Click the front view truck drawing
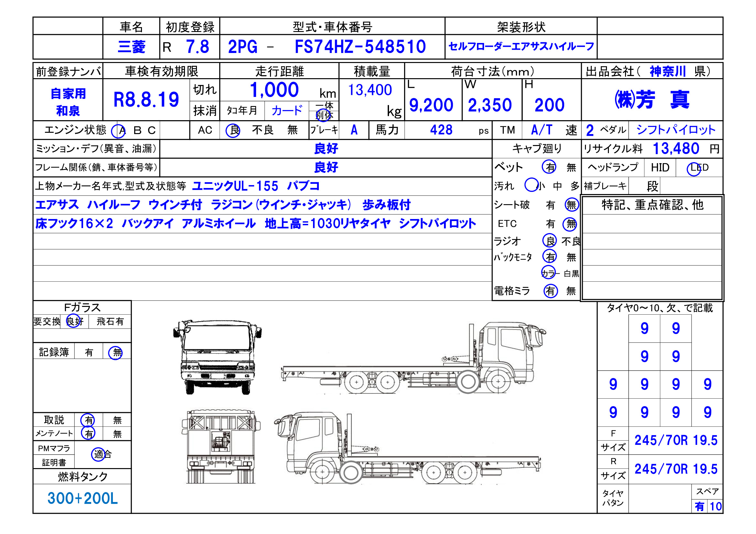The width and height of the screenshot is (756, 534). (x=218, y=357)
